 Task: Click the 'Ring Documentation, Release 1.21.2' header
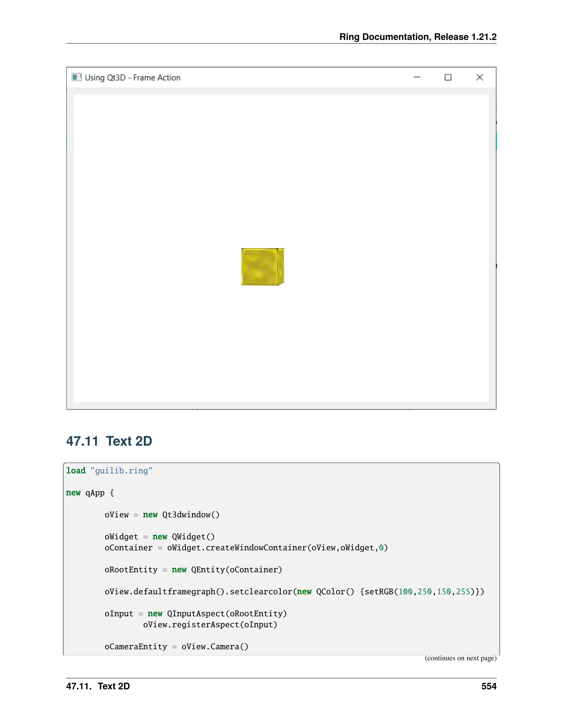418,37
